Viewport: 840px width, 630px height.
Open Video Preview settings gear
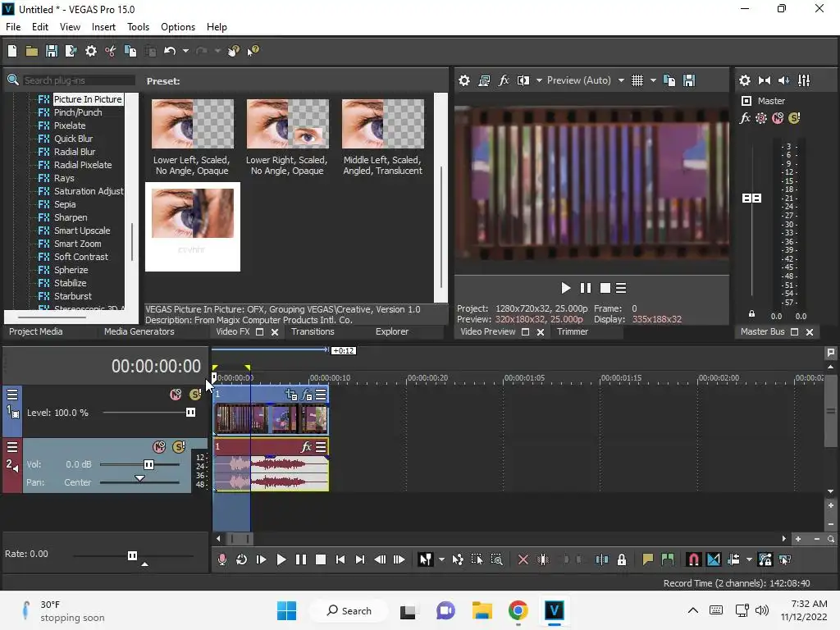pos(464,80)
